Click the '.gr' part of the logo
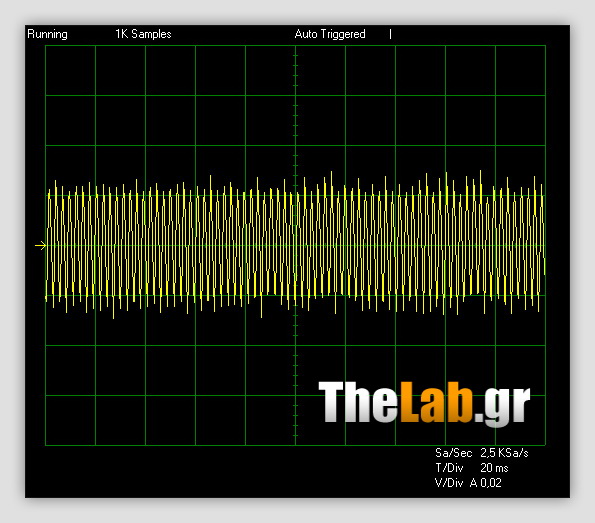The image size is (595, 523). click(x=502, y=406)
